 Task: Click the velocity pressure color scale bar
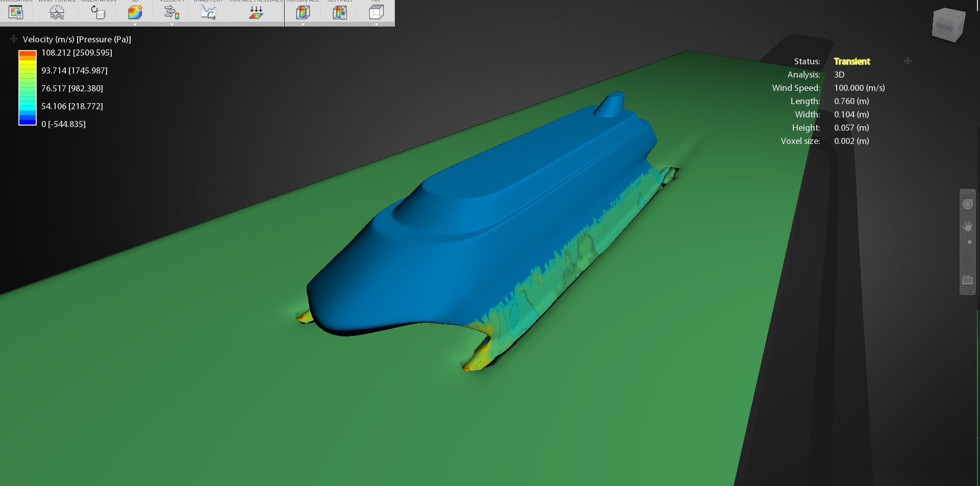[28, 88]
